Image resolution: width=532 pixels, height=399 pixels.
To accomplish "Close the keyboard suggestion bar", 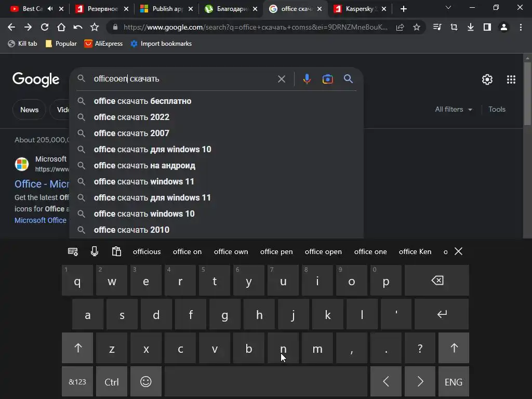I will [x=458, y=251].
